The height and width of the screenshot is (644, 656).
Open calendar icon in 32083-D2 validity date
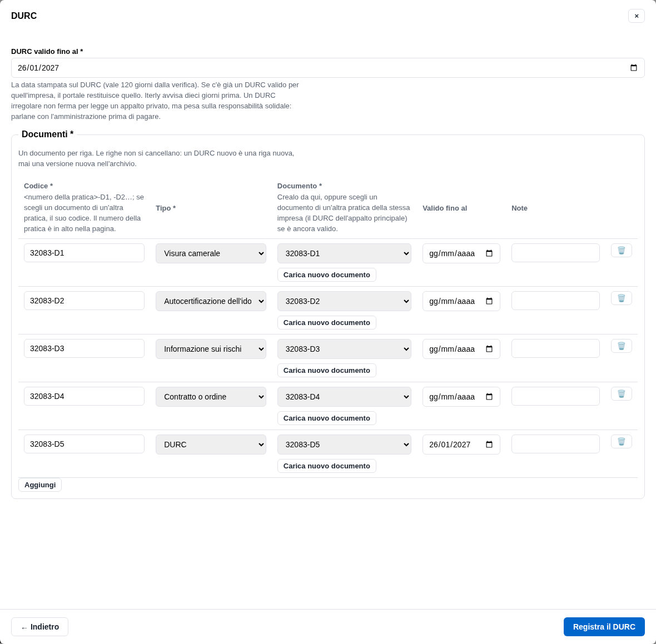[489, 301]
